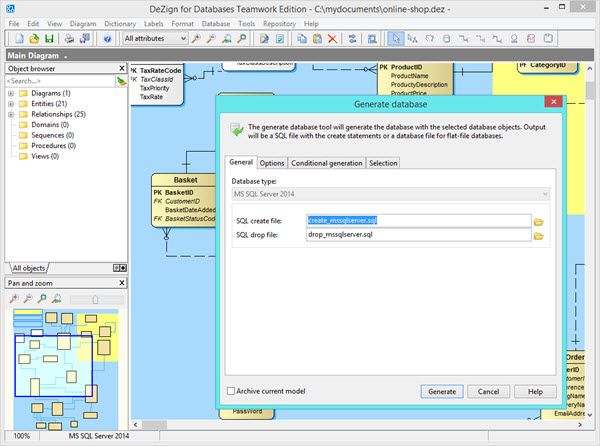Click the vertical diagram scrollbar thumb
The width and height of the screenshot is (600, 446).
pyautogui.click(x=590, y=91)
